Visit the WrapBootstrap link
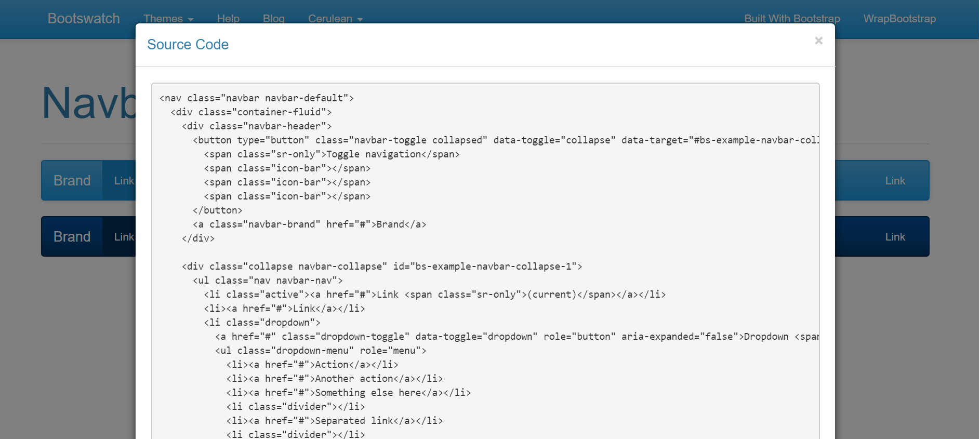980x439 pixels. pyautogui.click(x=899, y=19)
